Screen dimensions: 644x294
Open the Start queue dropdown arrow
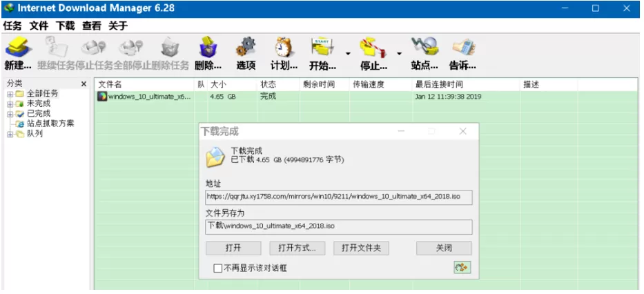(x=348, y=53)
